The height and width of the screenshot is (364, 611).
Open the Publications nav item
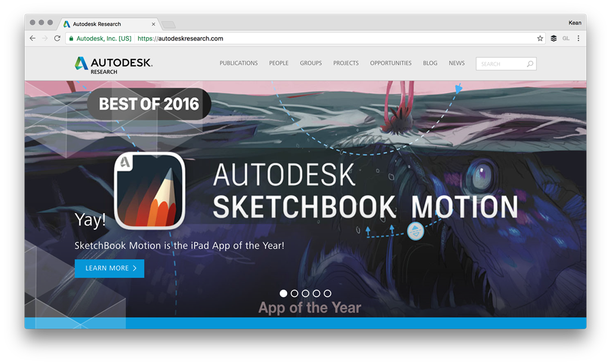239,63
